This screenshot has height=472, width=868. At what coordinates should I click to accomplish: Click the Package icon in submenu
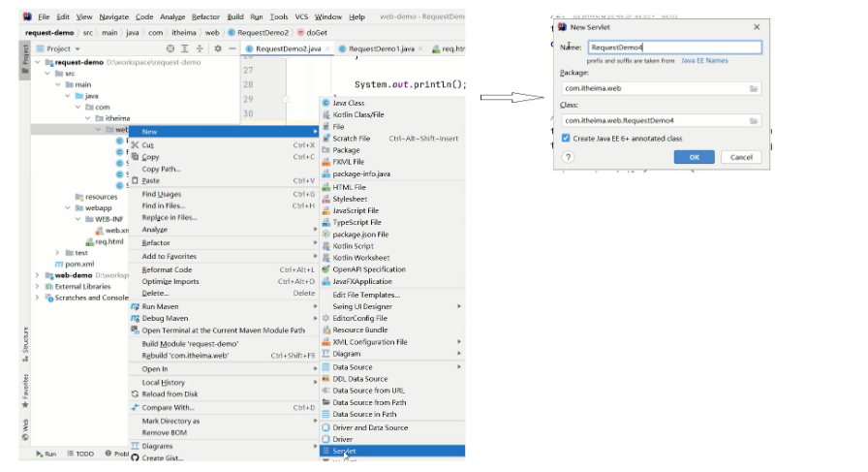(x=326, y=150)
